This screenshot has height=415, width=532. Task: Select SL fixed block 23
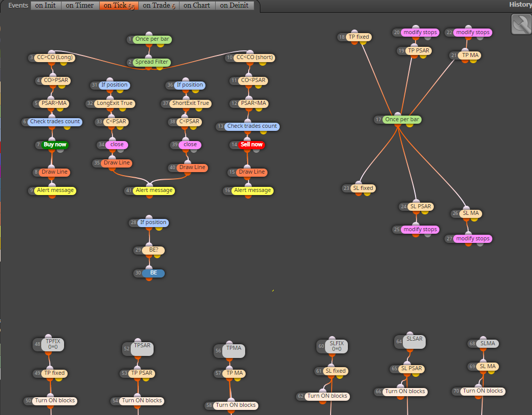click(363, 188)
